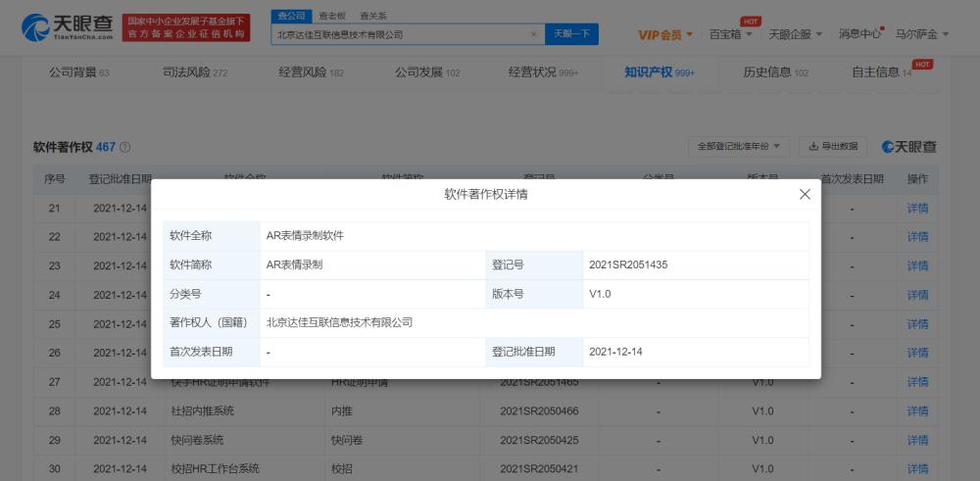
Task: Open 详情 for 社招内推系统 row
Action: pos(917,411)
